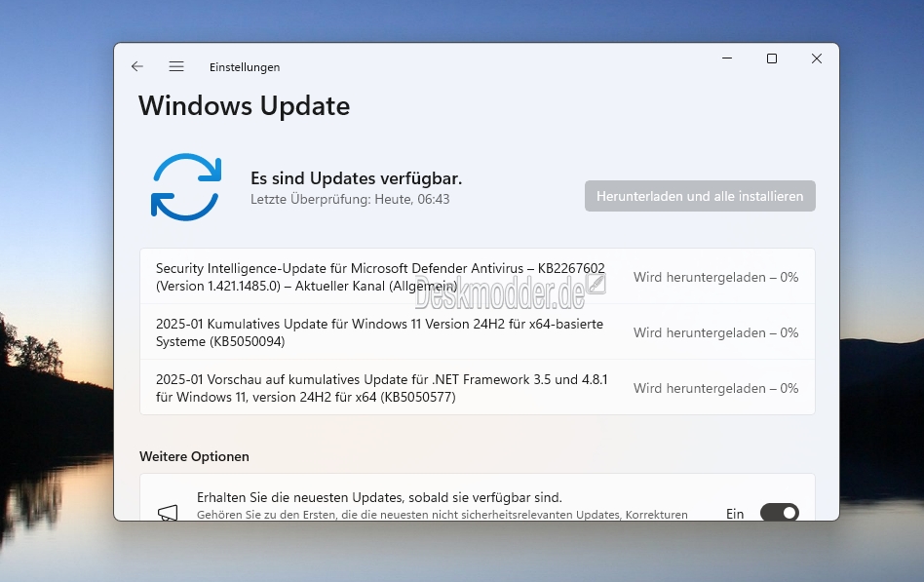Click the 'Ein' label beside the toggle

(x=735, y=514)
